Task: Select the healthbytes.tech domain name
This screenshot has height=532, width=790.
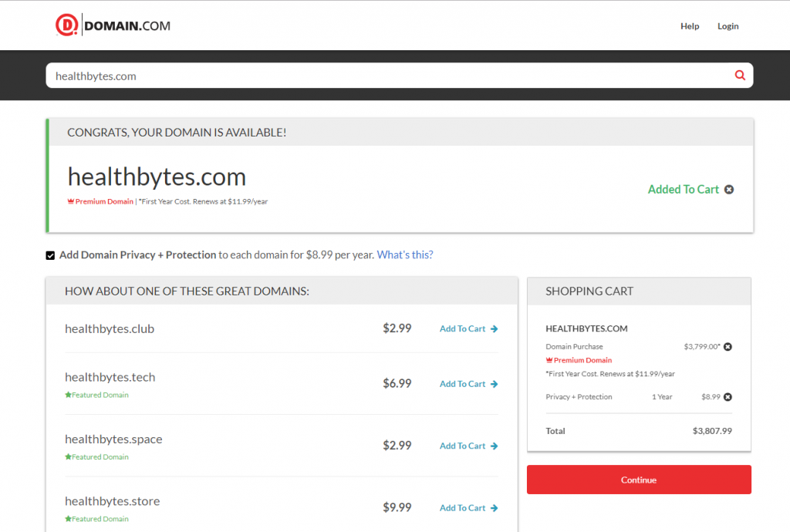Action: [110, 377]
